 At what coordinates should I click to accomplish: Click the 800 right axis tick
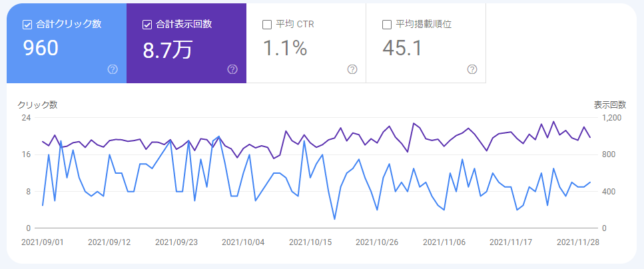(609, 155)
